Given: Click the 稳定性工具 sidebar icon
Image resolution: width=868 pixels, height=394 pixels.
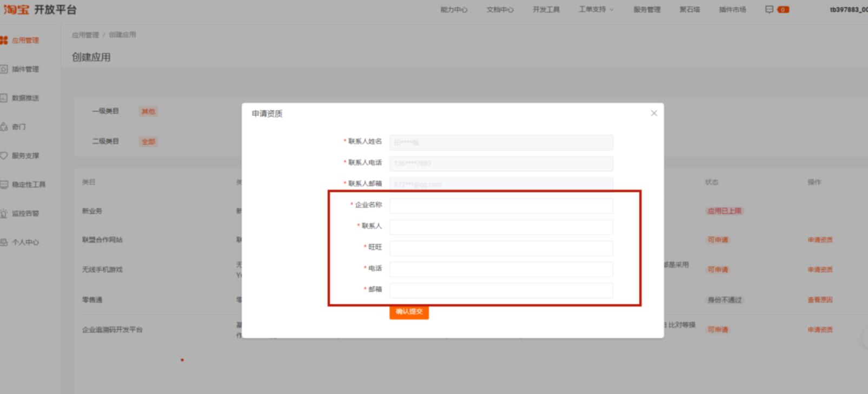Looking at the screenshot, I should pos(4,185).
